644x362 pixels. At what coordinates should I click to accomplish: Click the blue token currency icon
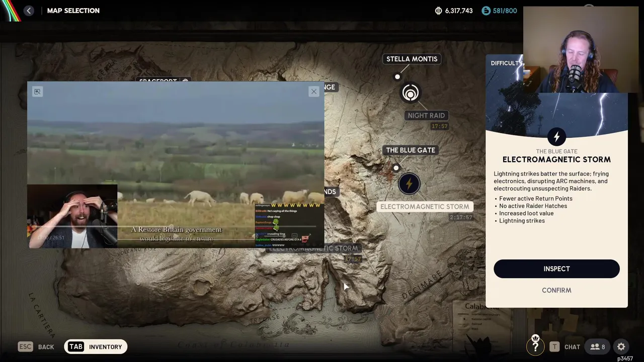click(x=486, y=11)
